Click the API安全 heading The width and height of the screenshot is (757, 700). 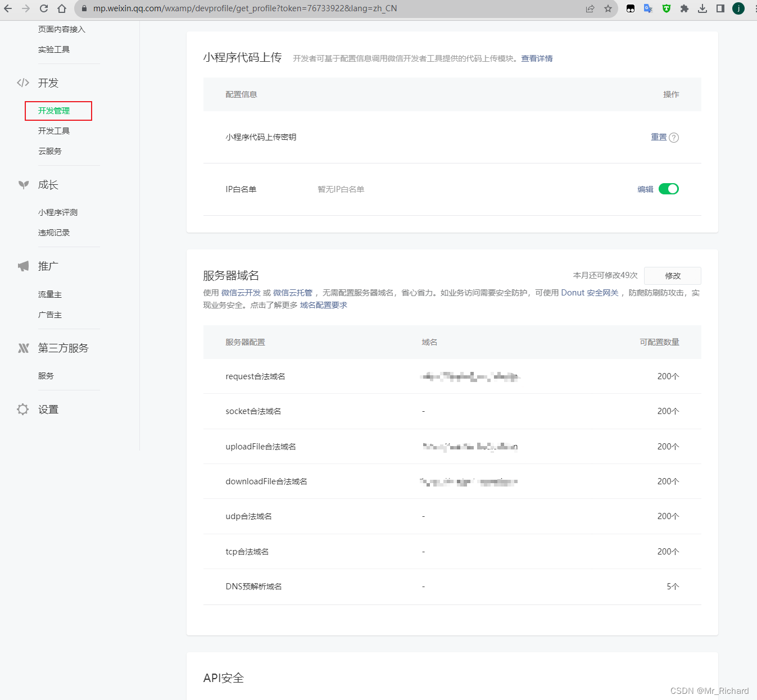[x=224, y=678]
